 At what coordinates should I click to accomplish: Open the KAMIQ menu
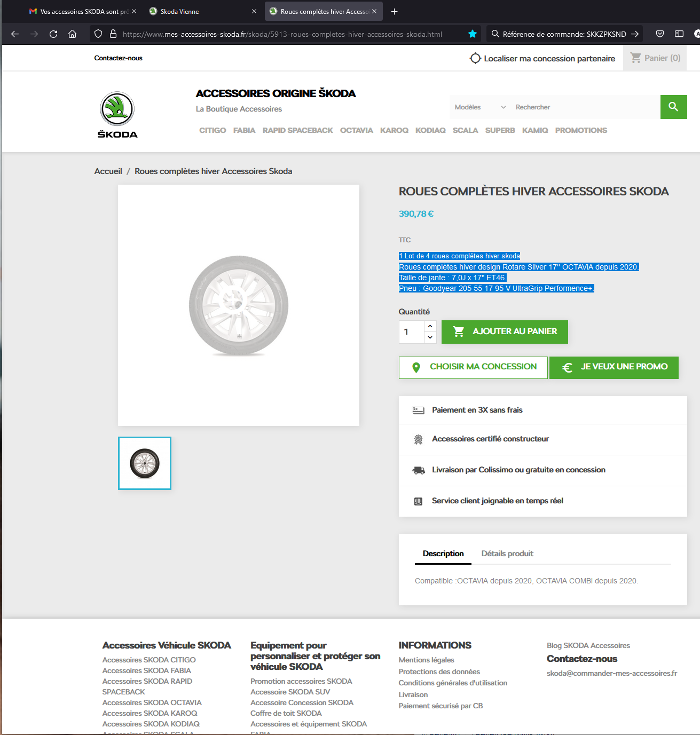535,130
